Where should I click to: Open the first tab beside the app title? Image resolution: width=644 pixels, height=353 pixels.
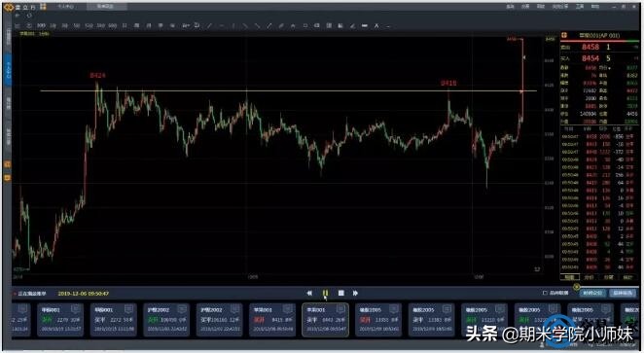(x=66, y=7)
